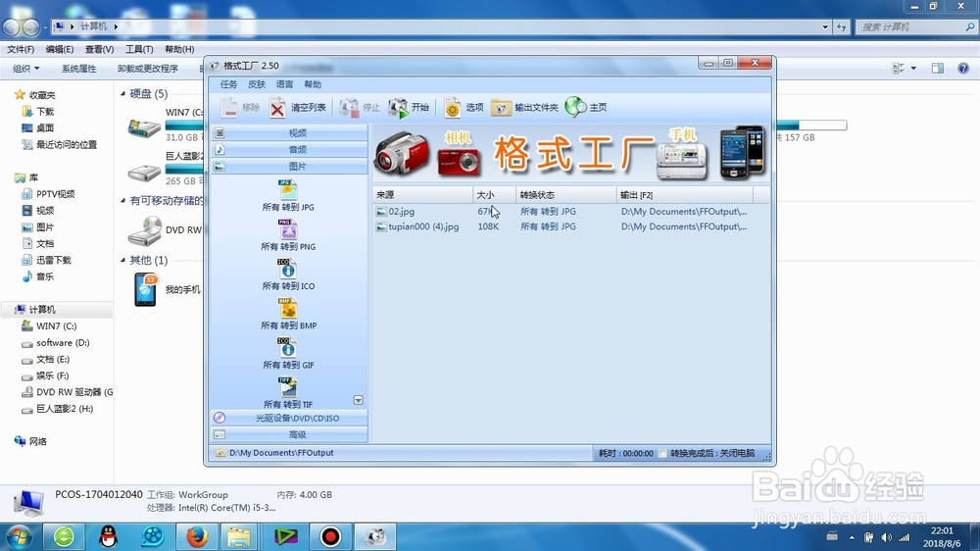Click the Explorer back navigation button
The width and height of the screenshot is (980, 551).
click(x=11, y=26)
